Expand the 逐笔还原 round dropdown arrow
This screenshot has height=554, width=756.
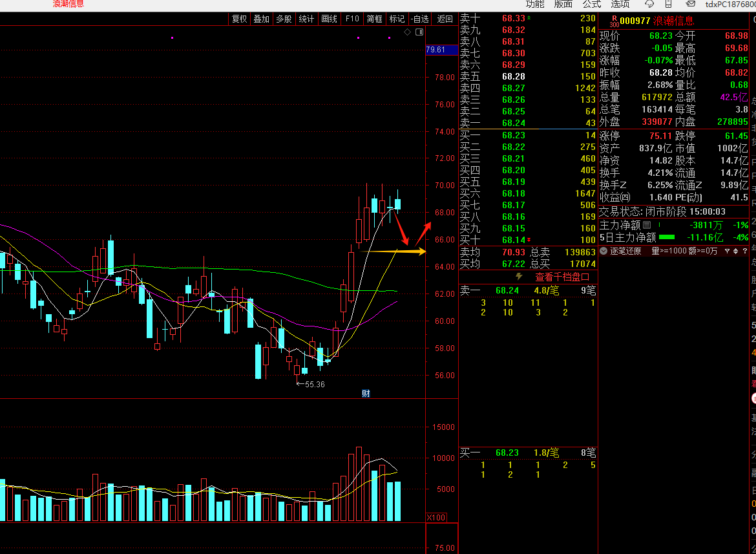[604, 251]
